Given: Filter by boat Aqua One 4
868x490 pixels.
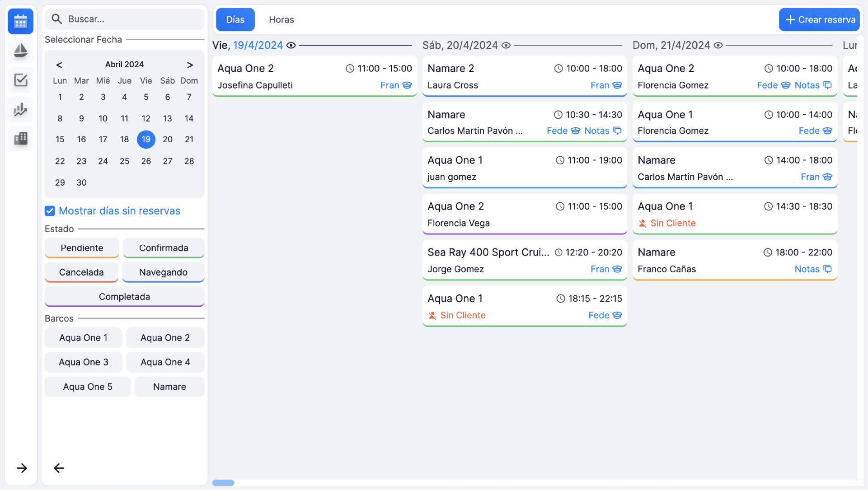Looking at the screenshot, I should tap(165, 362).
